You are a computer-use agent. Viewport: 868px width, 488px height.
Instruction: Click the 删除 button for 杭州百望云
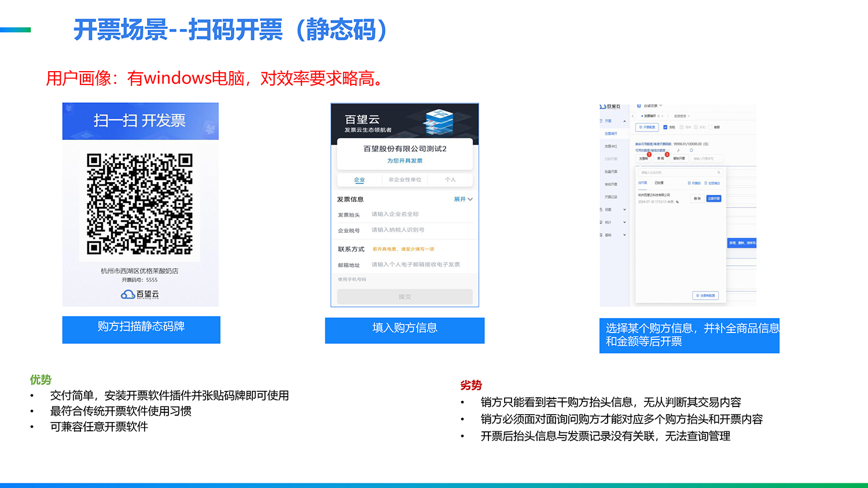coord(697,198)
